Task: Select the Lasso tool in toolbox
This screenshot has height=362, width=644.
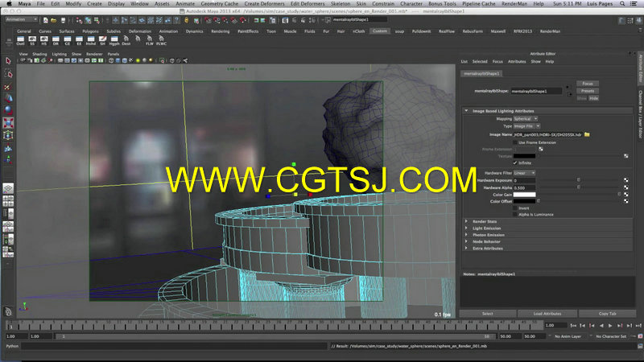Action: tap(8, 74)
